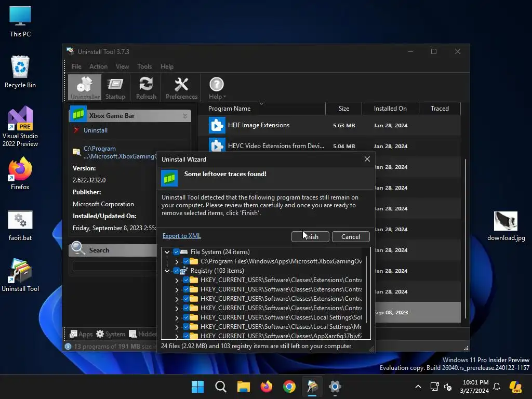This screenshot has height=399, width=532.
Task: Click the Search magnifier icon in the sidebar
Action: 78,248
